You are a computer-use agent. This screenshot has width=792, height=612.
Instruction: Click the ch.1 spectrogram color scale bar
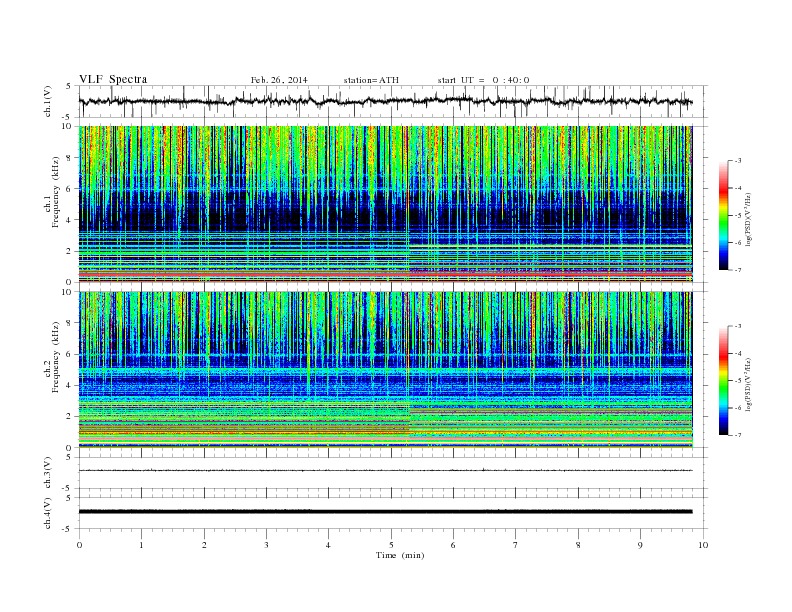[x=723, y=215]
